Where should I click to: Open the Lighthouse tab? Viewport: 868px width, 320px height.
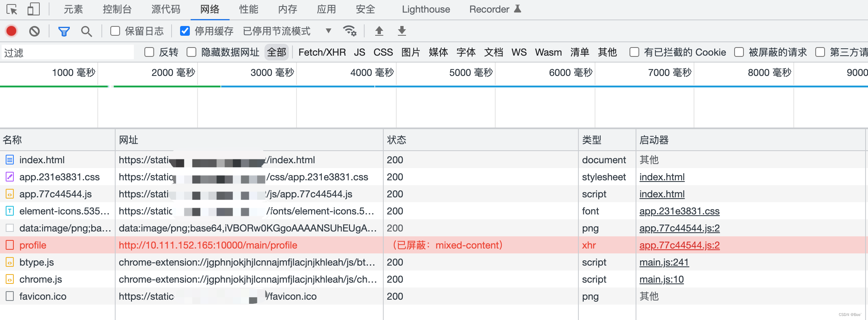tap(426, 9)
